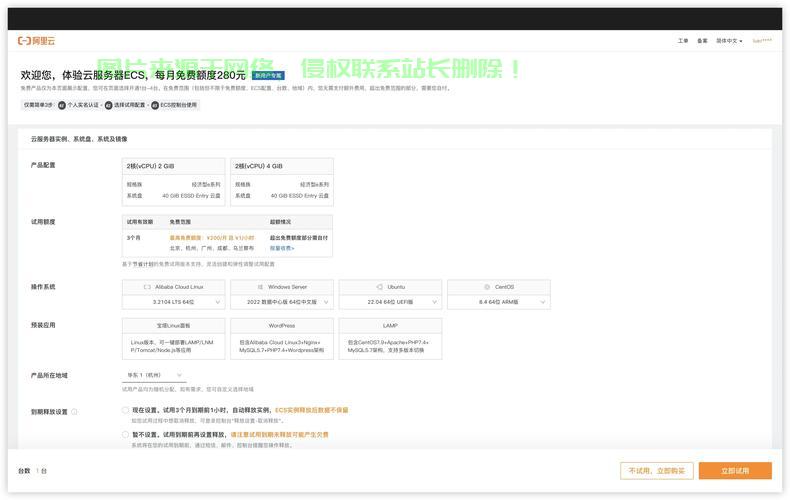Screen dimensions: 790x500
Task: Select the 宝塔Linux面板 preinstalled app
Action: [173, 338]
